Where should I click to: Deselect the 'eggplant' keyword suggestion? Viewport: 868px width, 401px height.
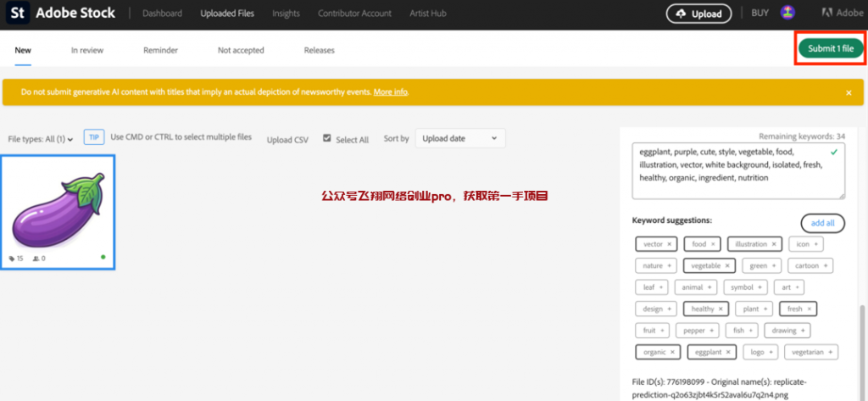click(x=712, y=351)
